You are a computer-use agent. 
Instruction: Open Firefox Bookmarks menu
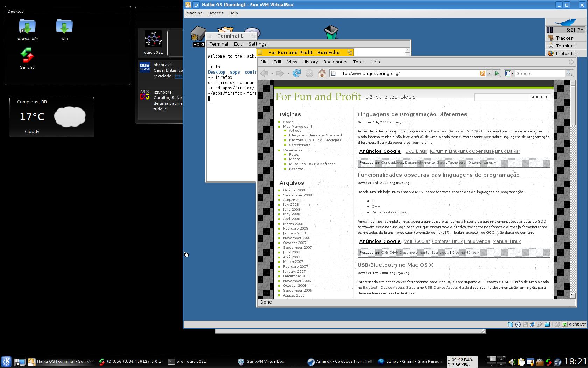pos(335,62)
